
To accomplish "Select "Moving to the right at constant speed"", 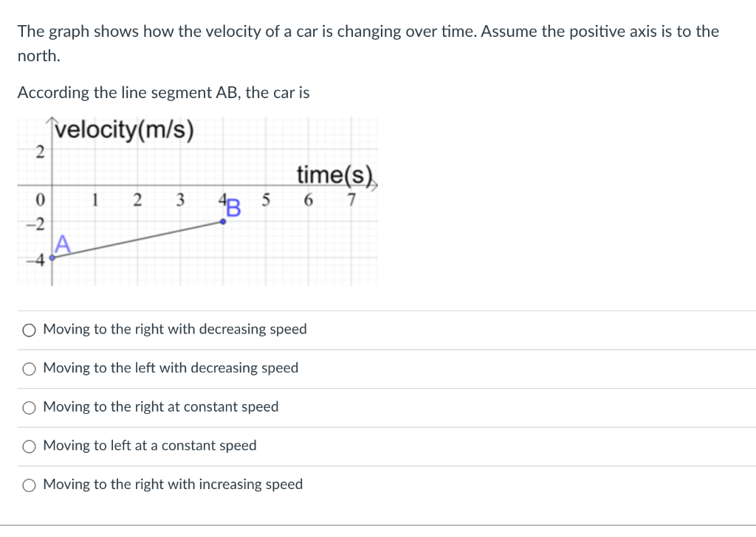I will click(x=29, y=407).
